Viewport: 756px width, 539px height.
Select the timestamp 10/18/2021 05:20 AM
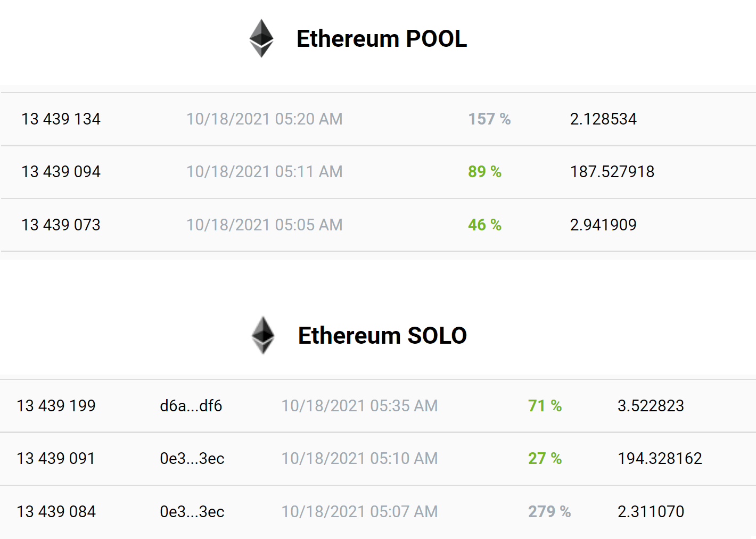(264, 119)
